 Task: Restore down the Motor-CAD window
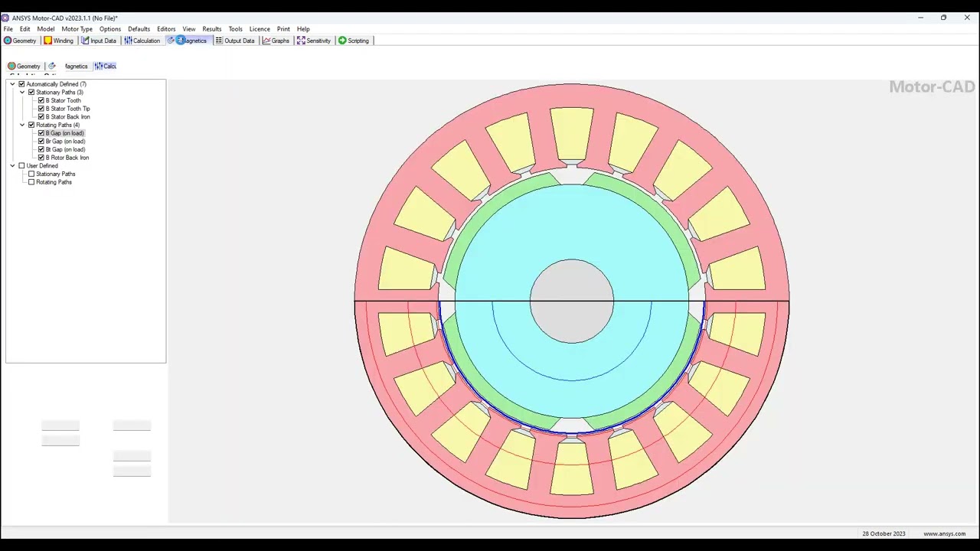tap(943, 18)
